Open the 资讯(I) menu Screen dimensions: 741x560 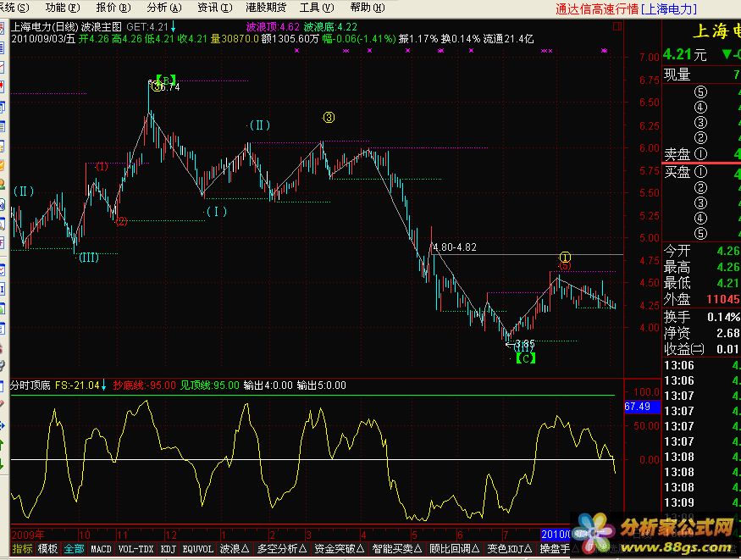pos(215,8)
